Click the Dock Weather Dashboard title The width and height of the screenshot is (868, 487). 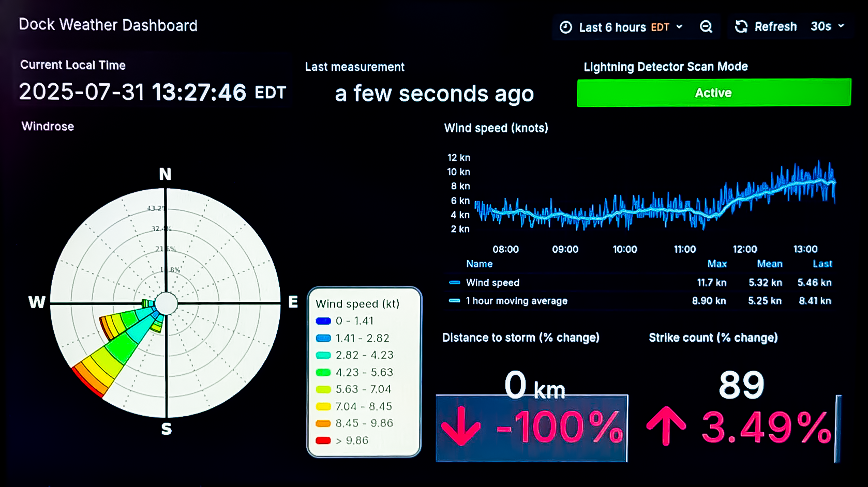tap(108, 25)
